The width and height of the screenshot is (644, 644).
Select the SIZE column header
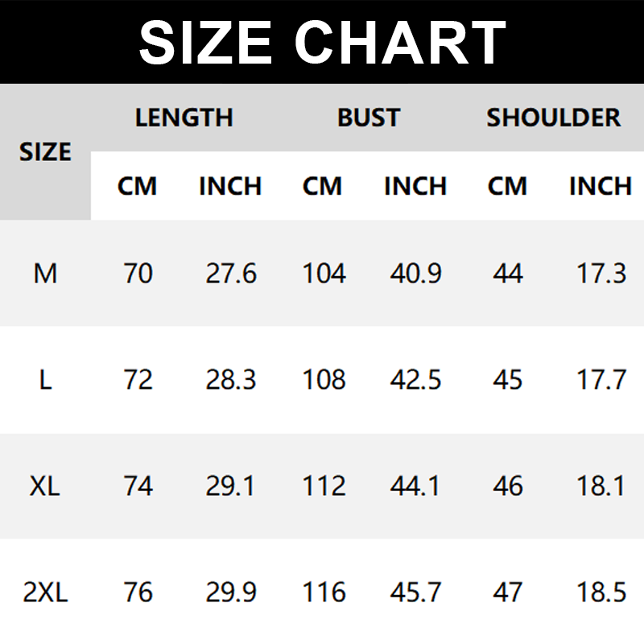click(45, 151)
